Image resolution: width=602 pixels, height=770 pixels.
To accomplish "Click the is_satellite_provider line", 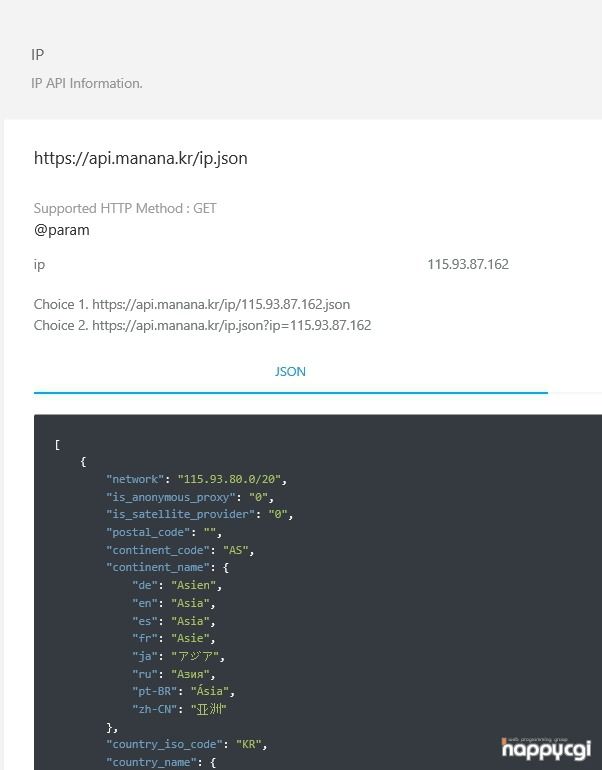I will coord(199,514).
